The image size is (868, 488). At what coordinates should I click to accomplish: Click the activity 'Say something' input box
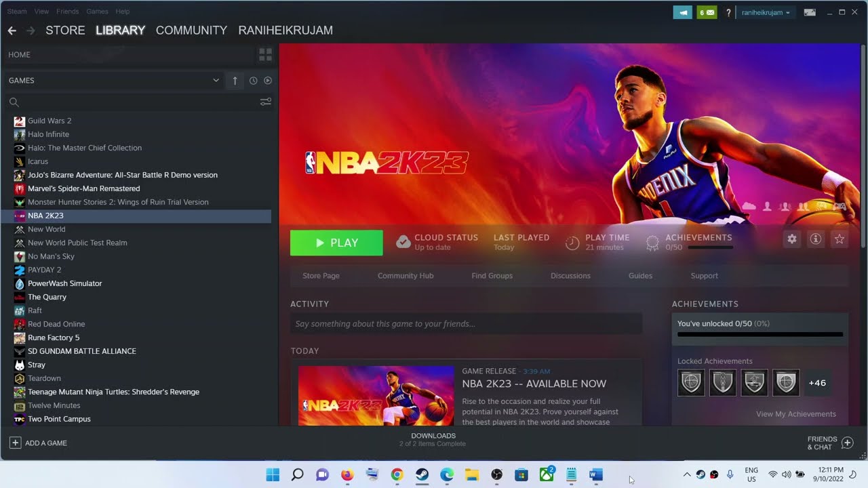467,324
